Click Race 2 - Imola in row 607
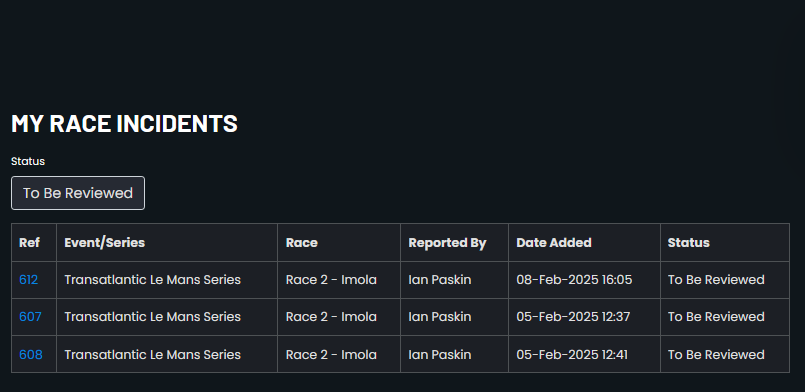 point(331,317)
